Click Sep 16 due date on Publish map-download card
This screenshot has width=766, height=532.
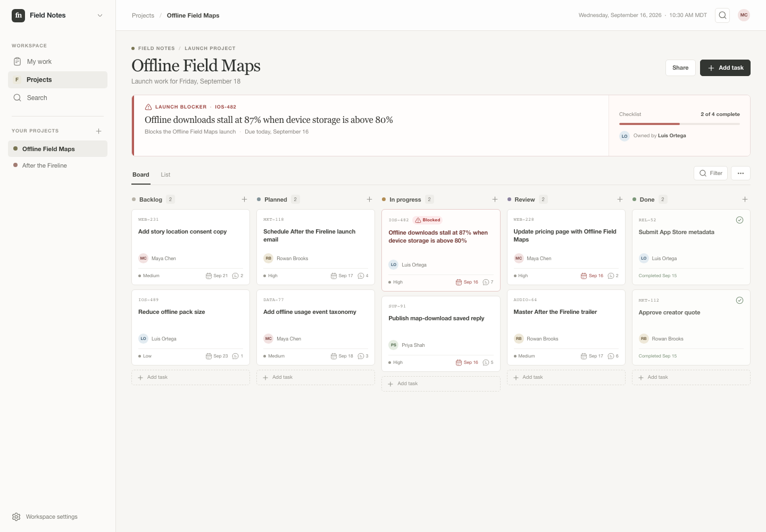tap(467, 362)
